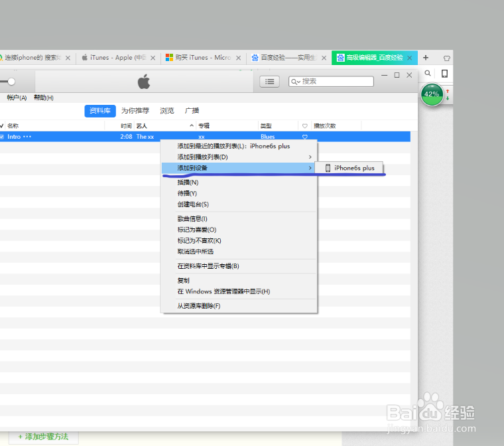
Task: Expand arrow next to 添加到播放列表
Action: click(x=310, y=157)
